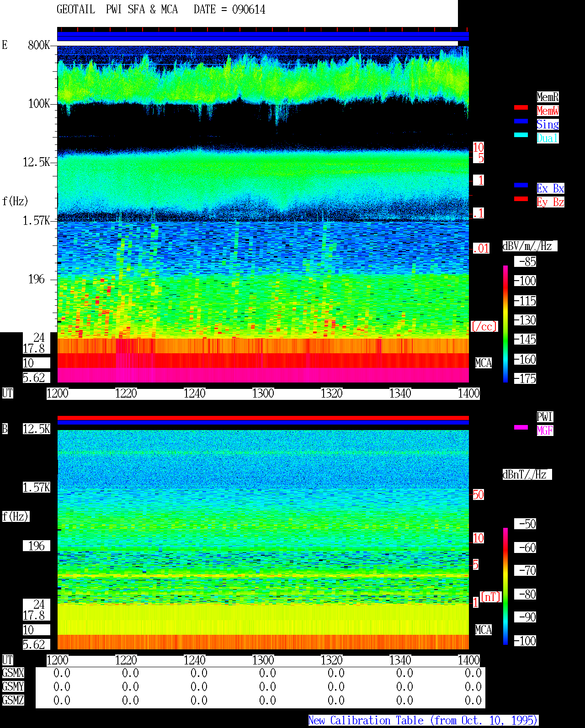Click the red MemW legend swatch

point(521,107)
